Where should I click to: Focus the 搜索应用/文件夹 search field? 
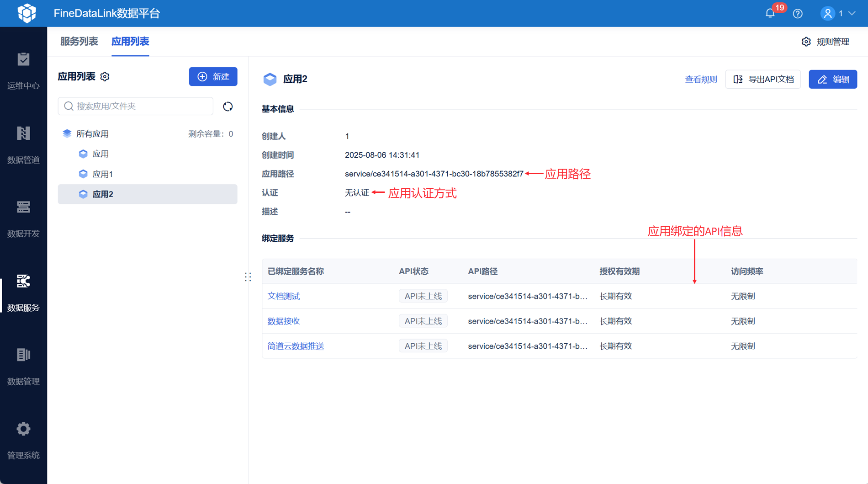[136, 106]
